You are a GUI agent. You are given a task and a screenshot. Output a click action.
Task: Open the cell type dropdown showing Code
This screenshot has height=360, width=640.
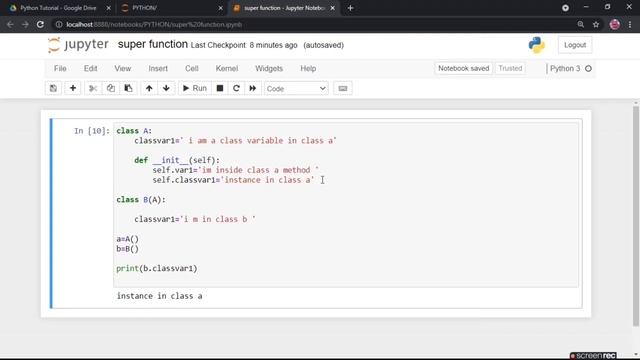tap(296, 89)
